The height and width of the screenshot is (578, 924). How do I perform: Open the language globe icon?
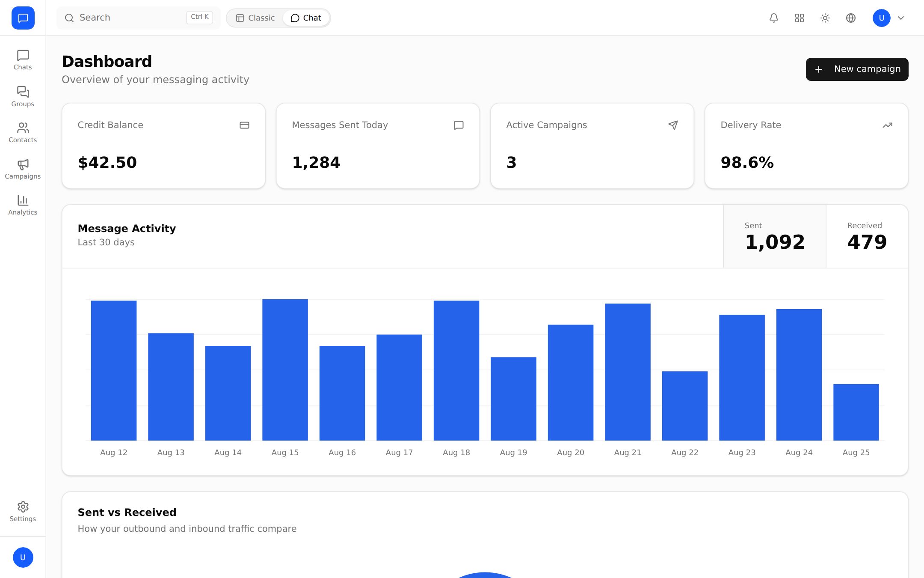[851, 18]
